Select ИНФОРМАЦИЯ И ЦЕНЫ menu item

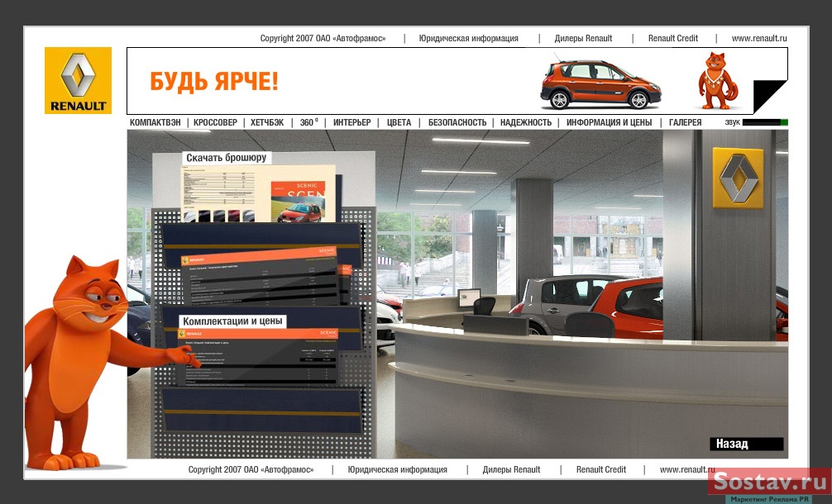coord(609,122)
